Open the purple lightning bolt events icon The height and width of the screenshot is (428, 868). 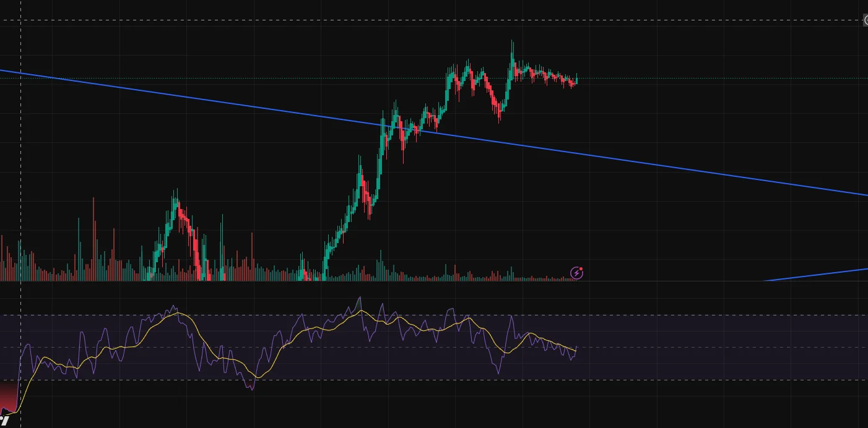pos(576,273)
